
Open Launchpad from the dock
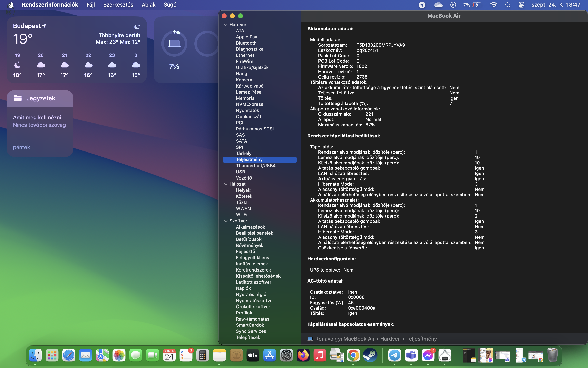coord(52,355)
